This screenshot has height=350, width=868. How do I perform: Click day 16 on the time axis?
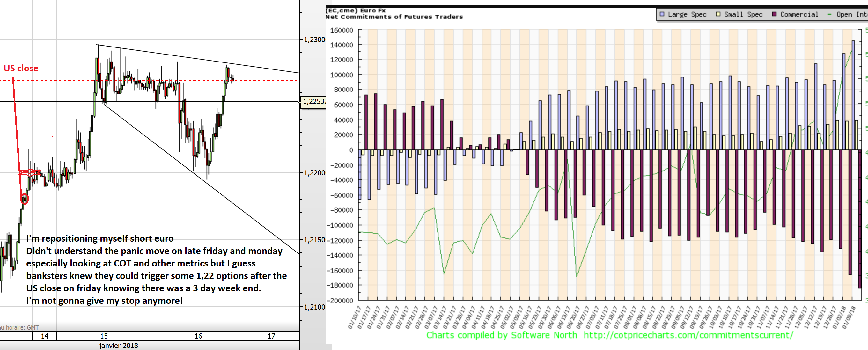198,336
